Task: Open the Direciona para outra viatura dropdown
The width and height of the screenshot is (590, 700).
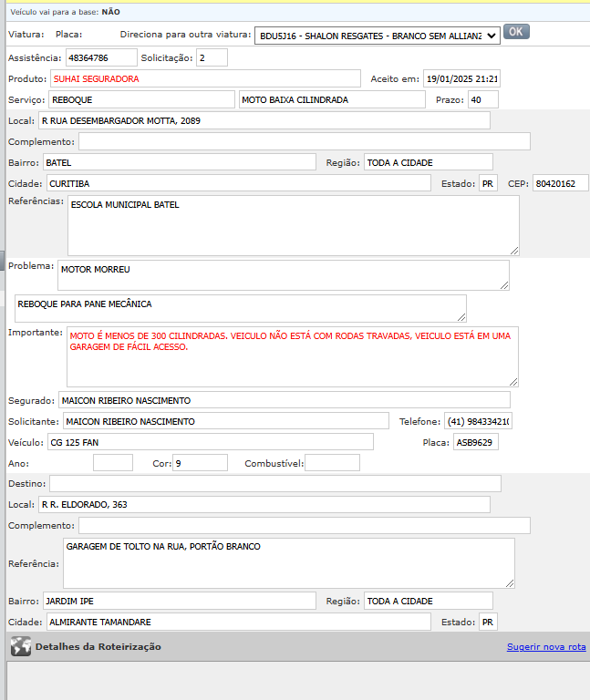Action: (x=377, y=36)
